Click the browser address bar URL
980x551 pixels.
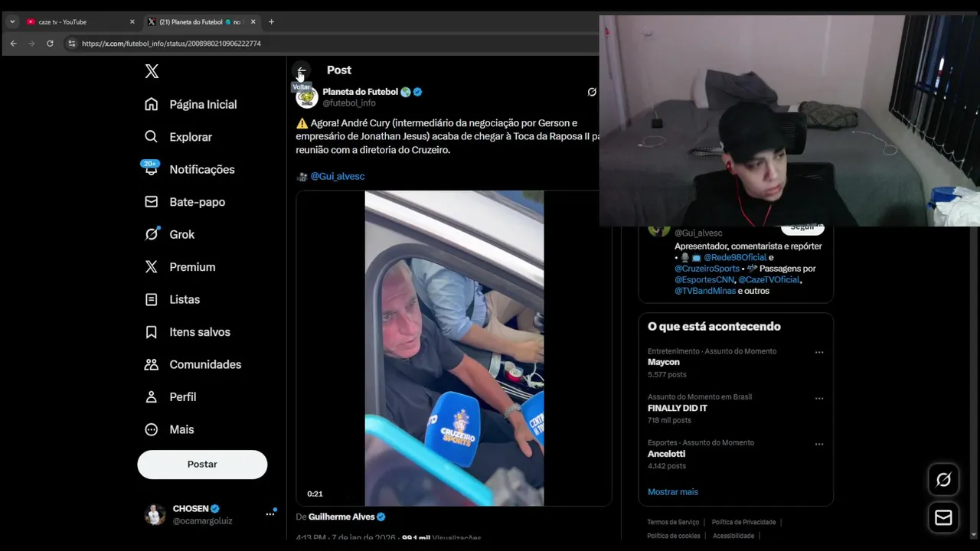[171, 44]
